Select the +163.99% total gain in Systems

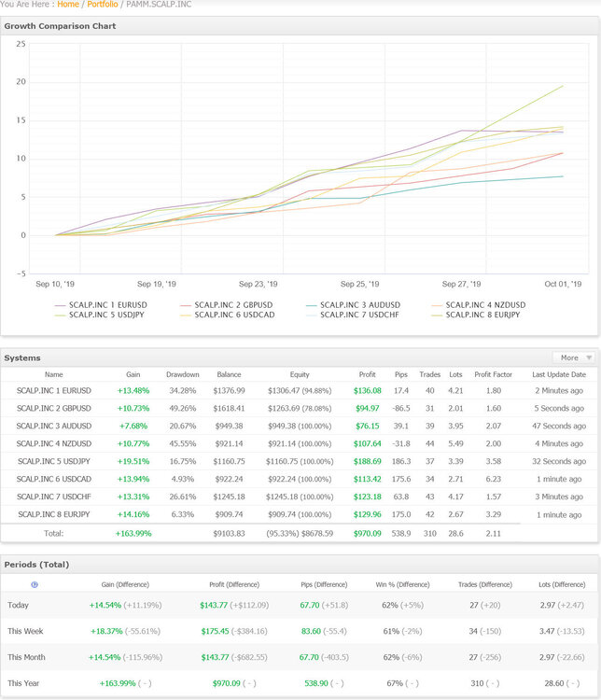click(133, 534)
